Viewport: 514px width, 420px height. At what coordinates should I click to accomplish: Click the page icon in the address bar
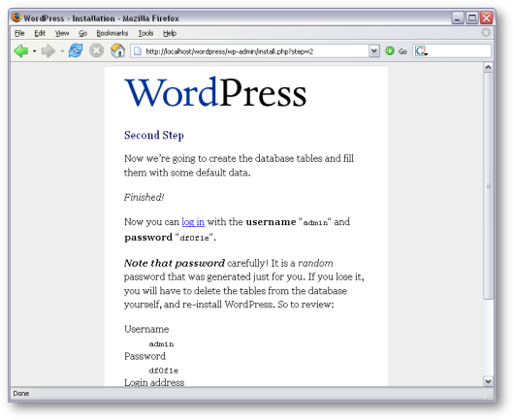pos(138,51)
